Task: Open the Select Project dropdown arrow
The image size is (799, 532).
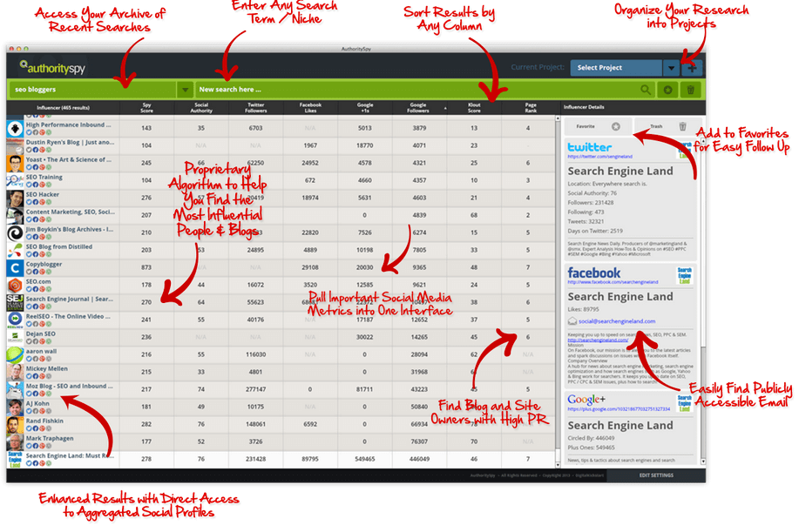Action: (671, 68)
